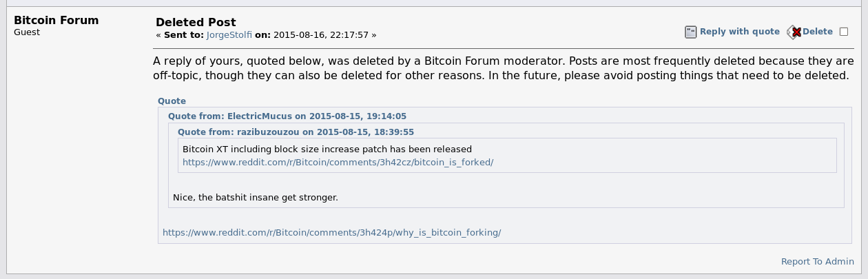This screenshot has width=868, height=279.
Task: Click Report To Admin
Action: click(x=818, y=262)
